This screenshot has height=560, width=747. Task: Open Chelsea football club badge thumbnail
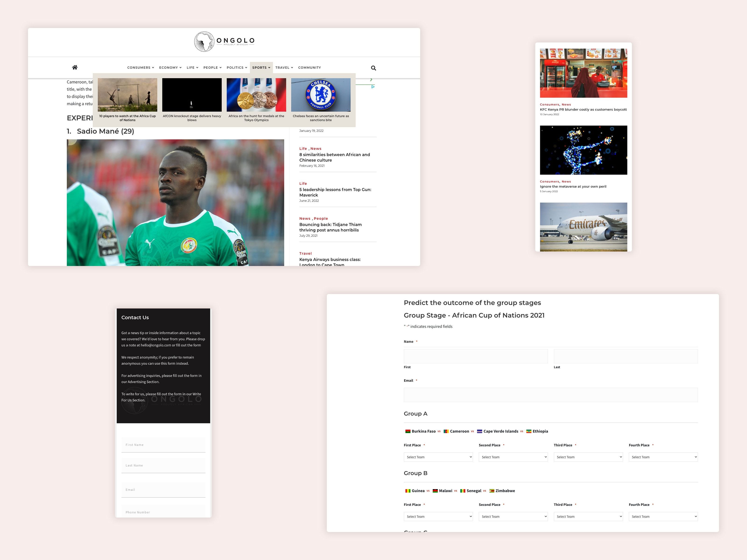point(321,95)
